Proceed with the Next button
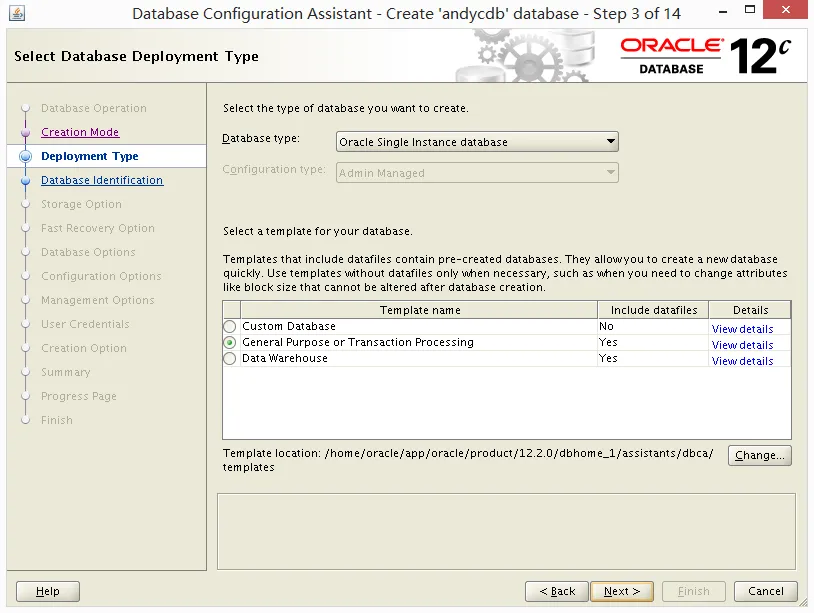 (622, 591)
